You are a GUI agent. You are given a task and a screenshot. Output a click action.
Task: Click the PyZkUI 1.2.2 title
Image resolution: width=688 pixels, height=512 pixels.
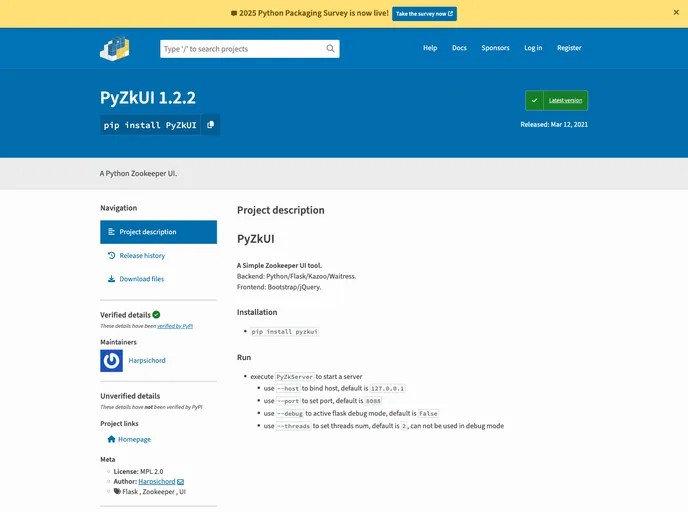click(x=148, y=97)
